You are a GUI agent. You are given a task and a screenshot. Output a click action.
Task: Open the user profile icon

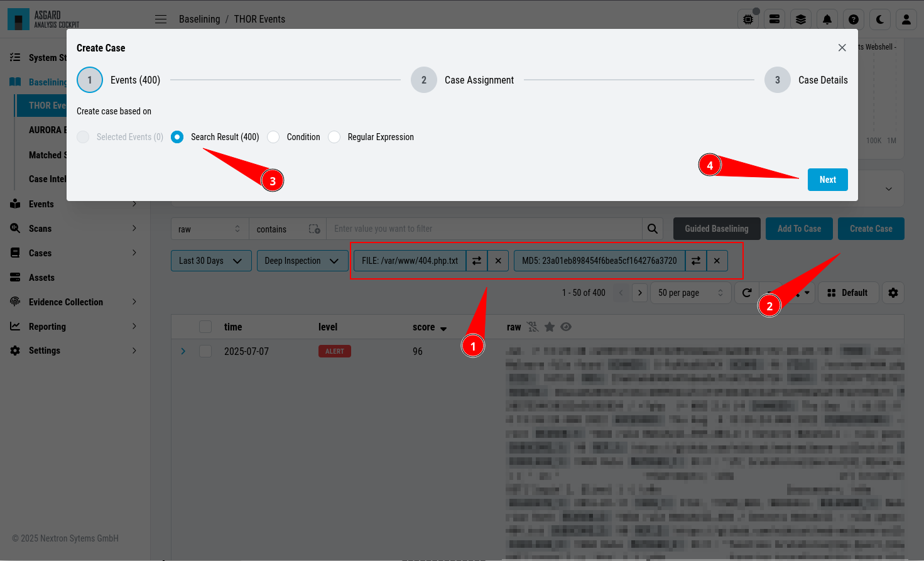tap(906, 19)
